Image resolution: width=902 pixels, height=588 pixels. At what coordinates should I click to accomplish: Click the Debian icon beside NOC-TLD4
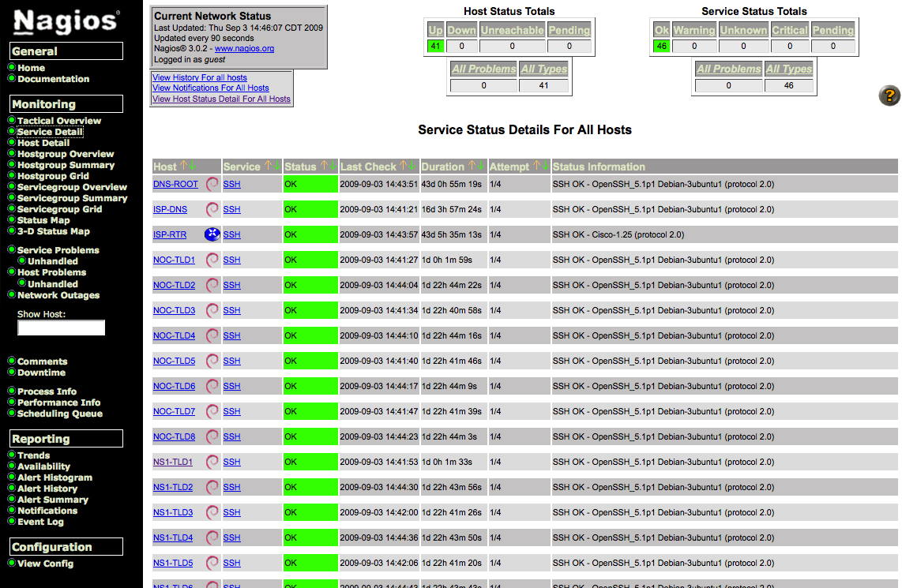coord(212,335)
